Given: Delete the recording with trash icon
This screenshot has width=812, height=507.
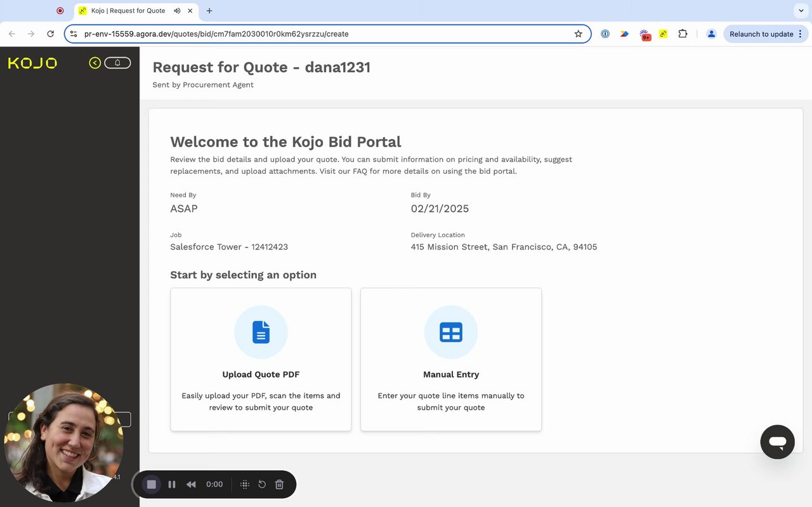Looking at the screenshot, I should [x=279, y=484].
